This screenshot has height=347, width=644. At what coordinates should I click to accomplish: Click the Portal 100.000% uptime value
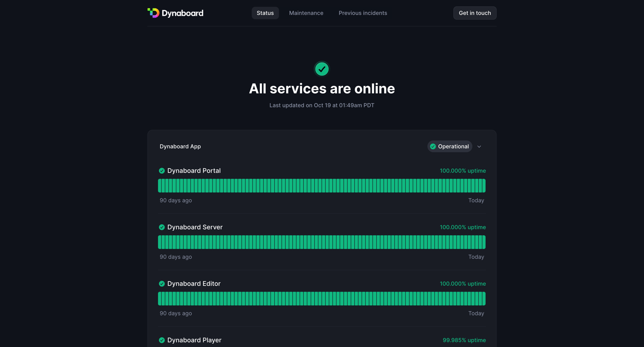point(463,171)
